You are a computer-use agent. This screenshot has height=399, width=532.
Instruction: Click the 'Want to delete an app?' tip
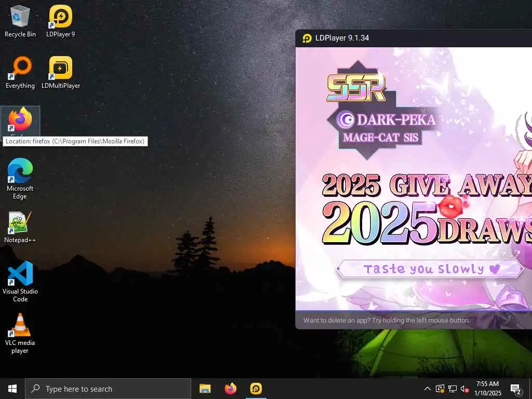click(x=387, y=320)
